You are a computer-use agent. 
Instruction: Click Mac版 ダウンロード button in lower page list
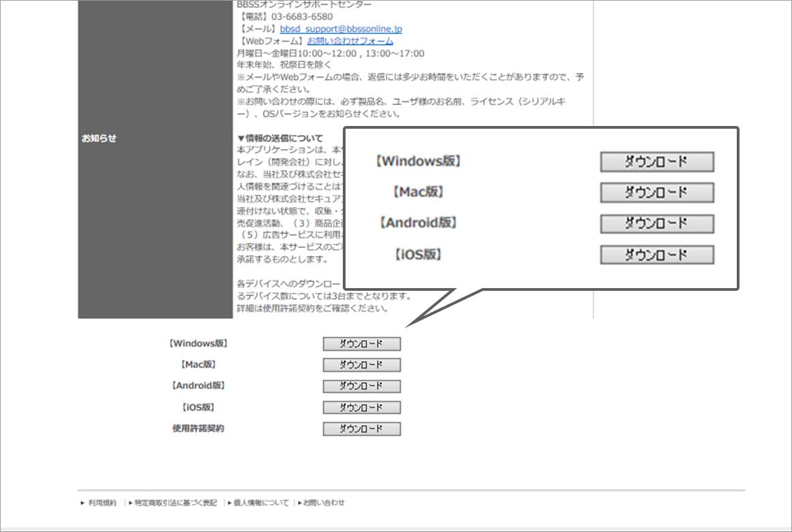[361, 365]
